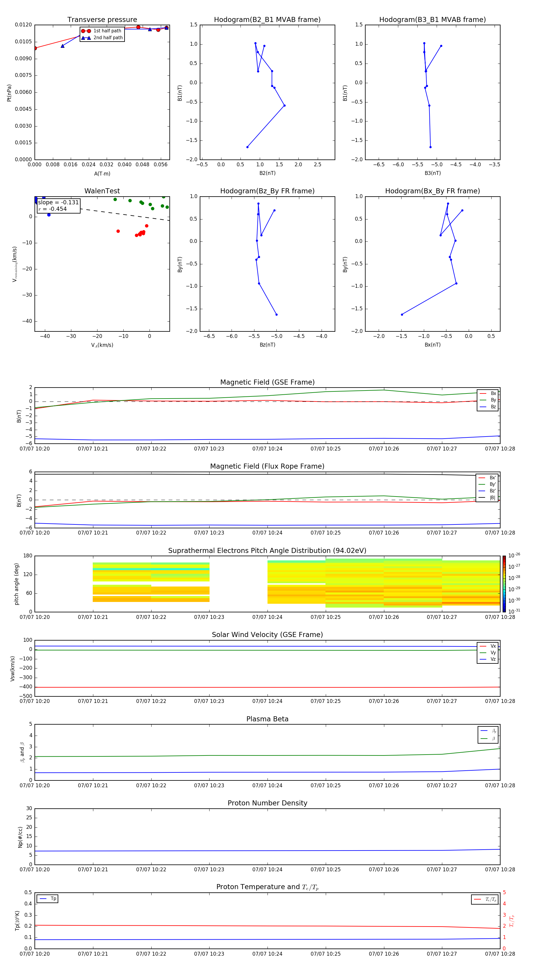535x980 pixels.
Task: Click the "Transverse pressure" plot title
Action: click(x=102, y=20)
